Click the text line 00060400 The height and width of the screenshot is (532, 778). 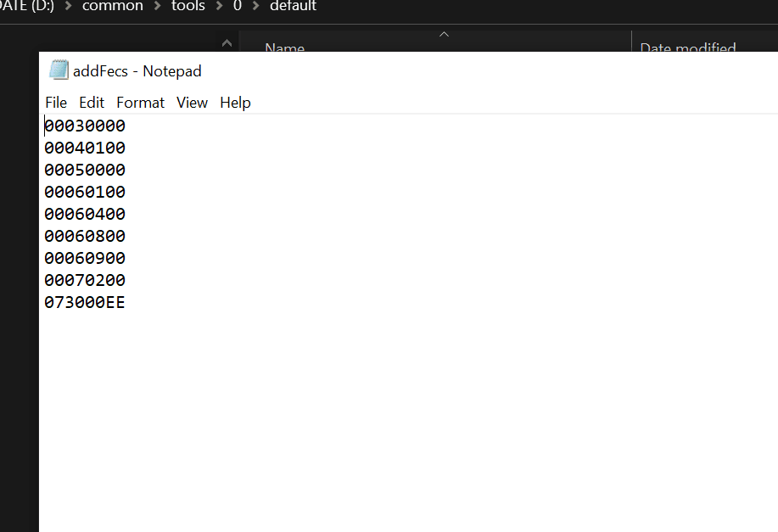click(85, 215)
